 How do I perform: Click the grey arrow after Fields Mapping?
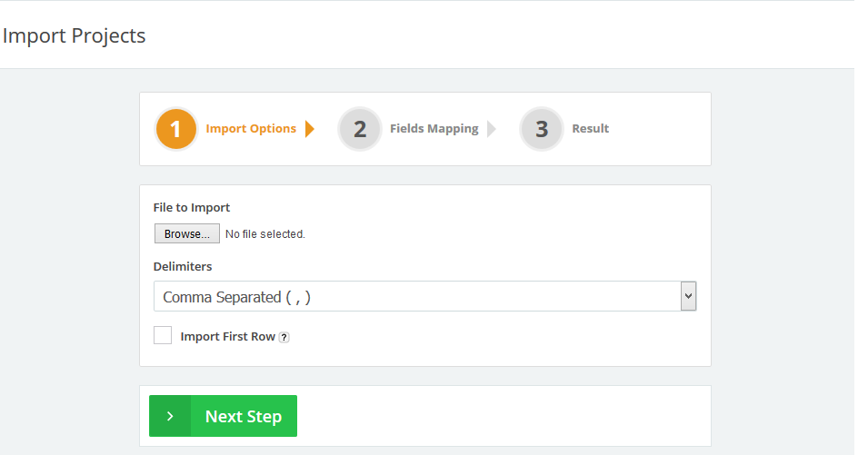click(x=492, y=129)
